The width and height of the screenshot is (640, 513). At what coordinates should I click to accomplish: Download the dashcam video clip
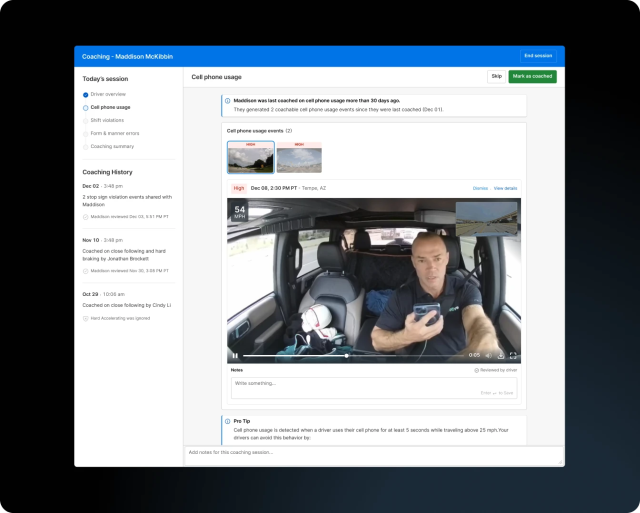tap(501, 355)
